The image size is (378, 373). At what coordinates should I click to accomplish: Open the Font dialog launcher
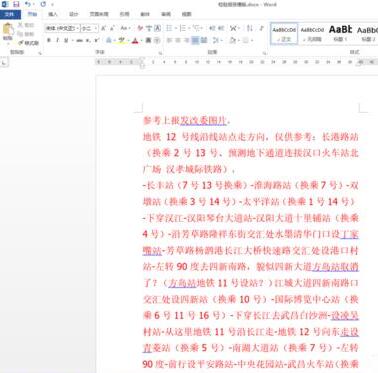pyautogui.click(x=160, y=53)
